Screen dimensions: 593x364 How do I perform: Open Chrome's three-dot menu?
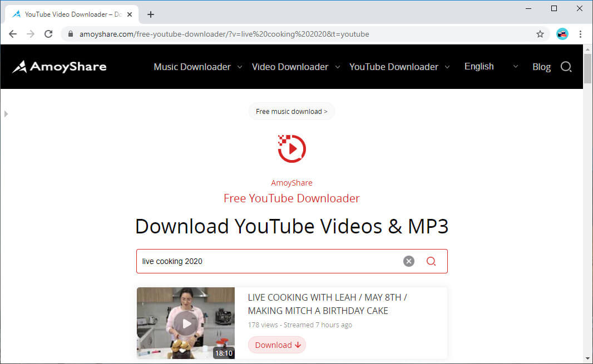(x=581, y=34)
